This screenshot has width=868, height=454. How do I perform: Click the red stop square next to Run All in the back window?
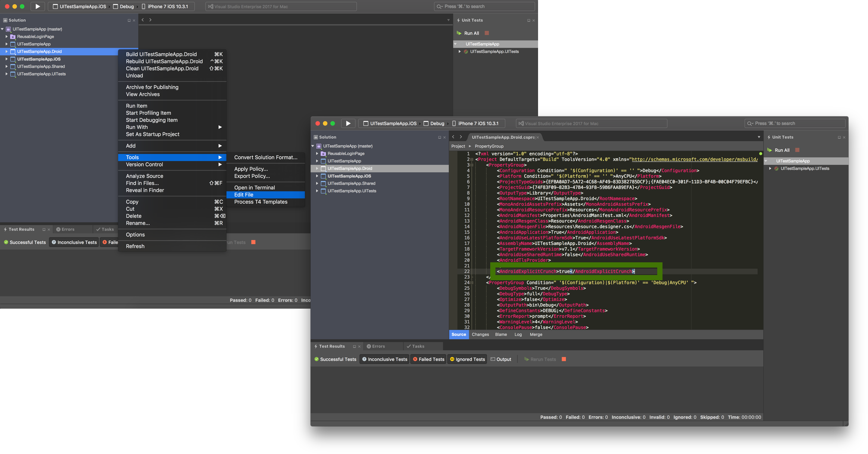(x=487, y=33)
